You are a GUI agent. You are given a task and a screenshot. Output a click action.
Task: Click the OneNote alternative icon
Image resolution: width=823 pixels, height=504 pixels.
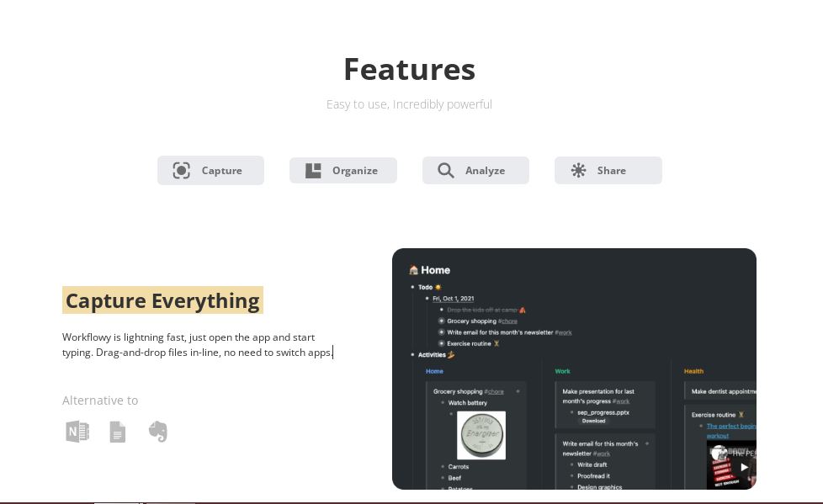click(77, 432)
